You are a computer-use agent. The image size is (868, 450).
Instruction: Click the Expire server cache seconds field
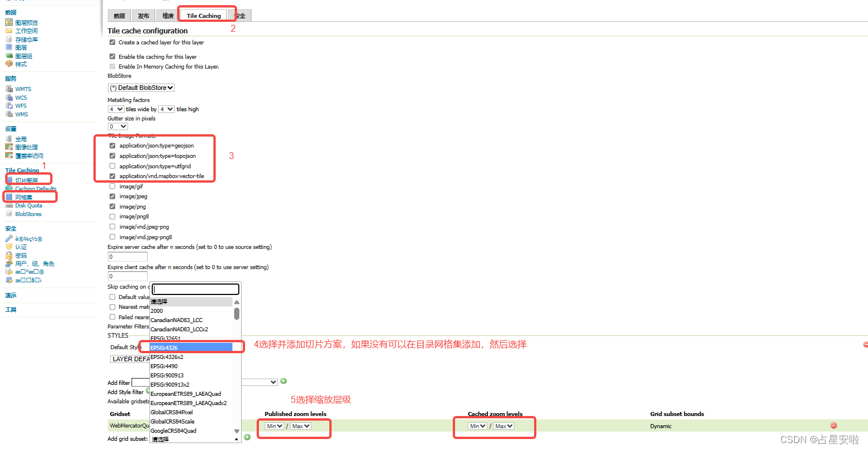tap(127, 256)
